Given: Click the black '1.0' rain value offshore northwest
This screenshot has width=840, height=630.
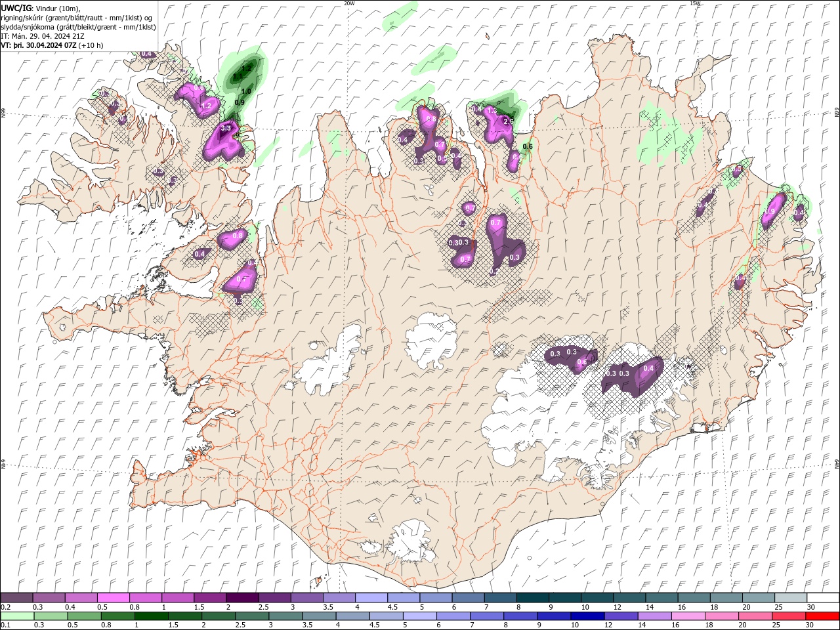Looking at the screenshot, I should click(247, 92).
